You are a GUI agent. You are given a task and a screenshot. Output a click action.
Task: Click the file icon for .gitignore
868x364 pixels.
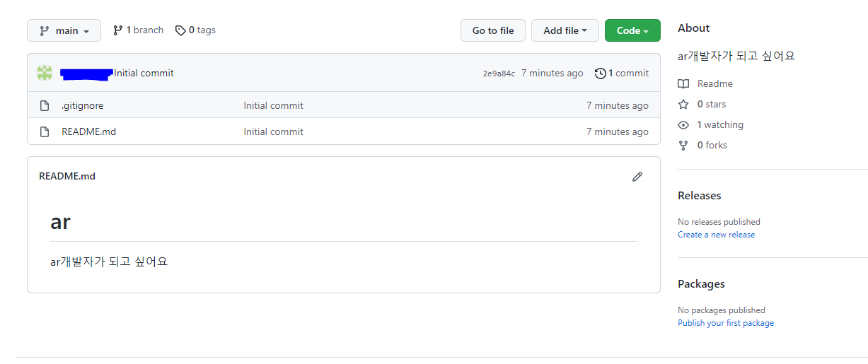pyautogui.click(x=45, y=105)
